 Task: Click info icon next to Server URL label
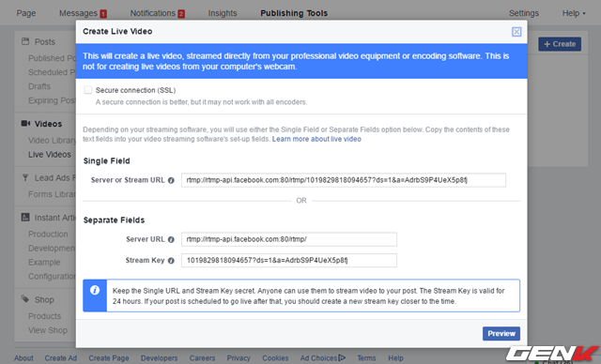pos(171,239)
